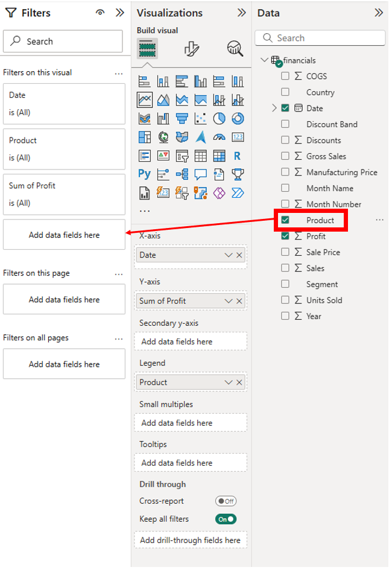The height and width of the screenshot is (570, 392).
Task: Remove Sum of Profit from Y-axis
Action: (x=239, y=301)
